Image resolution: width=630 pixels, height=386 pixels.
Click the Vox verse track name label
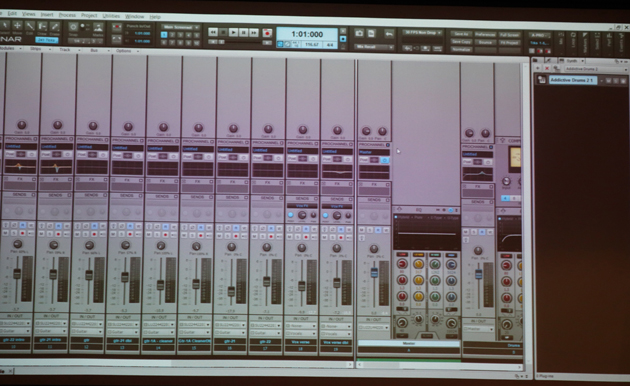pyautogui.click(x=301, y=342)
